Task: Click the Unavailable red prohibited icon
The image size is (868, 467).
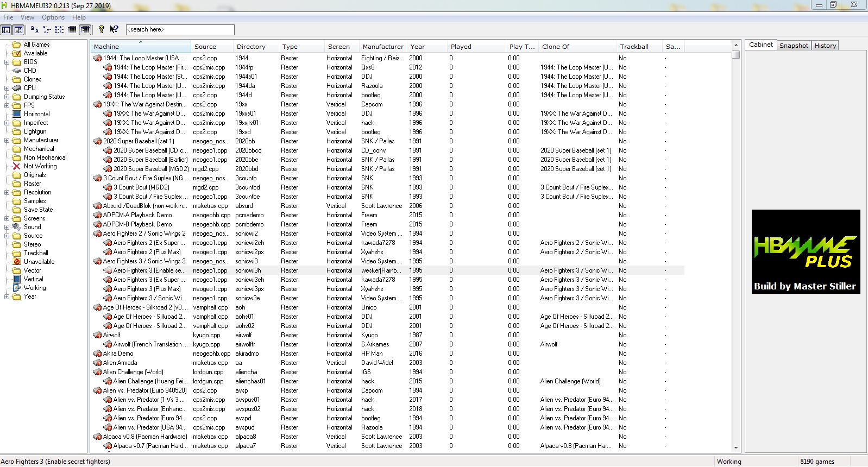Action: coord(17,262)
